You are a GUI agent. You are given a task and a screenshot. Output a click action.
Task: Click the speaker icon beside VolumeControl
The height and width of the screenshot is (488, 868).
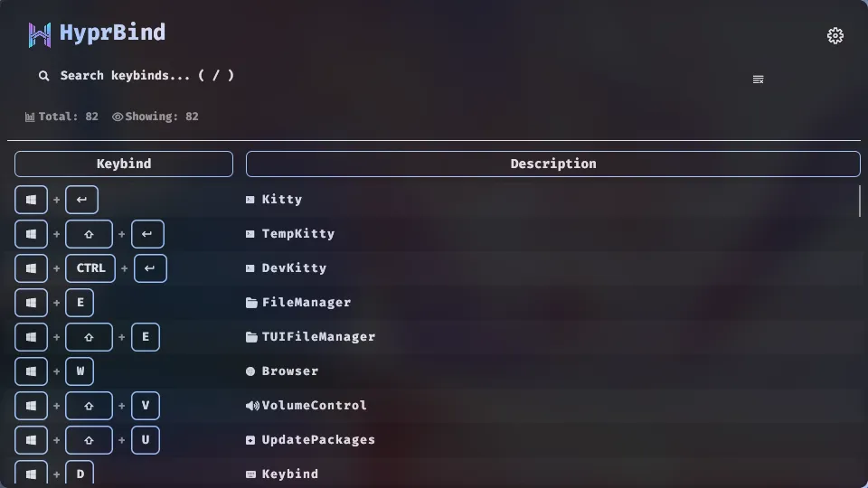[251, 406]
